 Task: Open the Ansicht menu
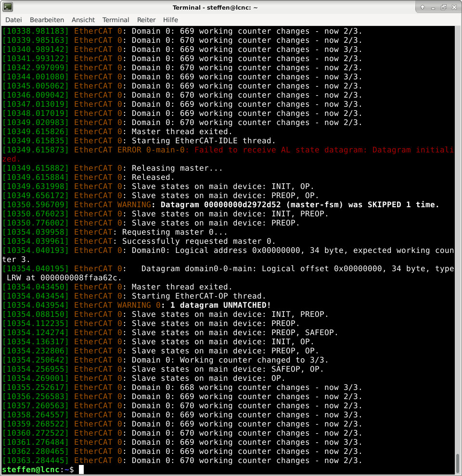(83, 20)
